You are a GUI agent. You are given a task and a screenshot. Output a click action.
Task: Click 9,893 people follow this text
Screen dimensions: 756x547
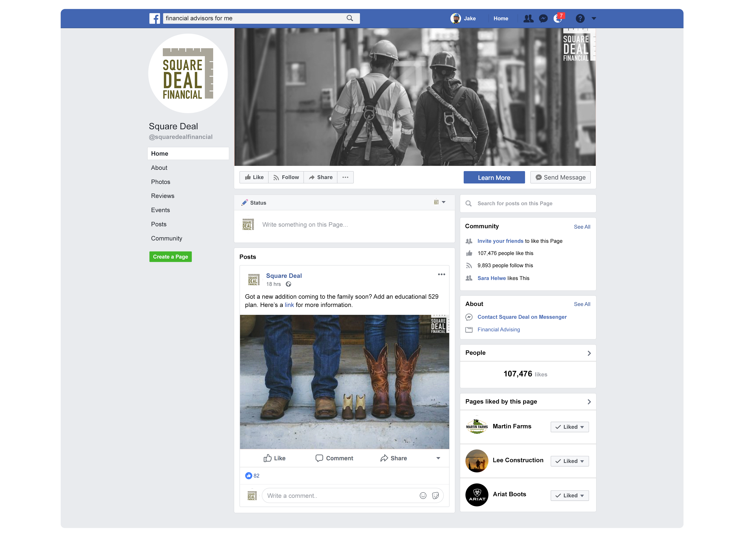click(x=505, y=265)
